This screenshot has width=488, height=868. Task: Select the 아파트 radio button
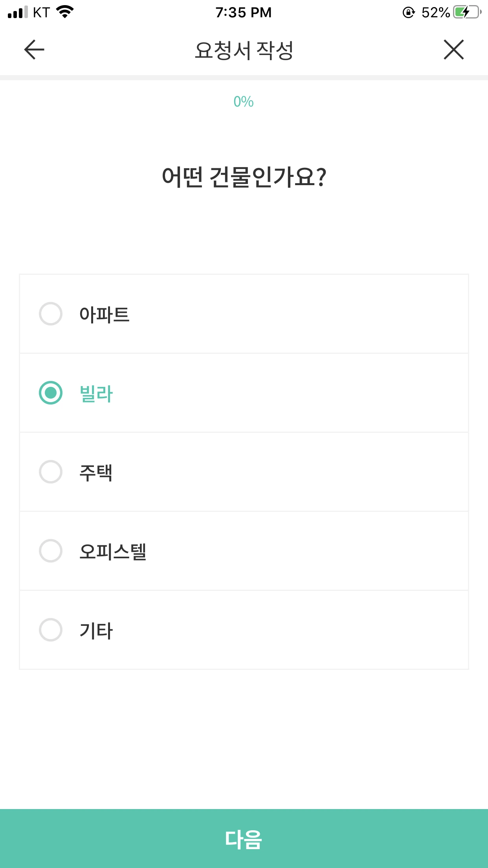click(51, 314)
